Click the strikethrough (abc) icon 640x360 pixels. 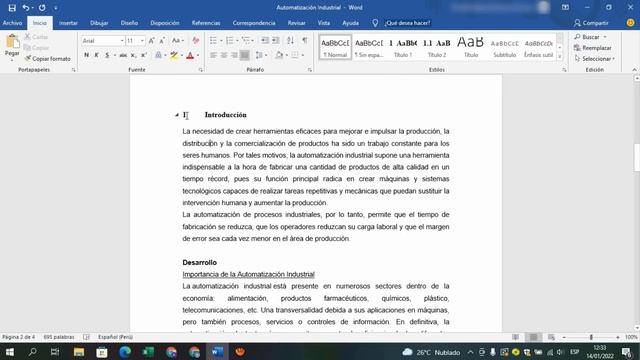click(123, 55)
